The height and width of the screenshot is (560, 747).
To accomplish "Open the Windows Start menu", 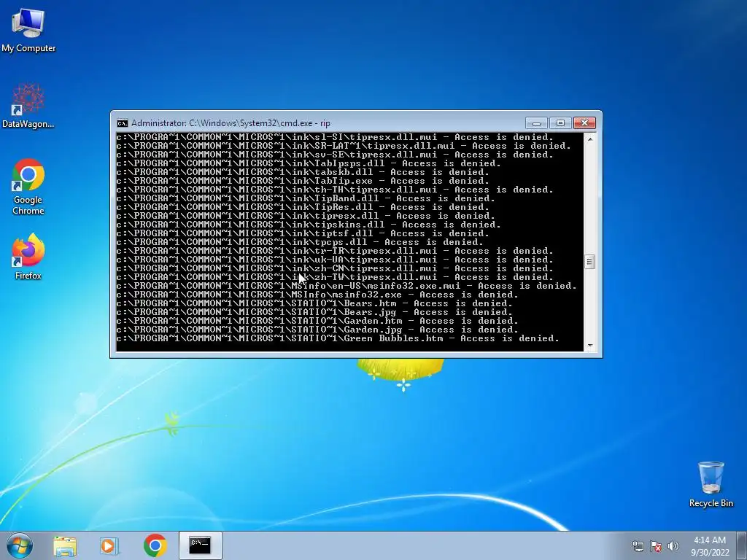I will click(20, 545).
